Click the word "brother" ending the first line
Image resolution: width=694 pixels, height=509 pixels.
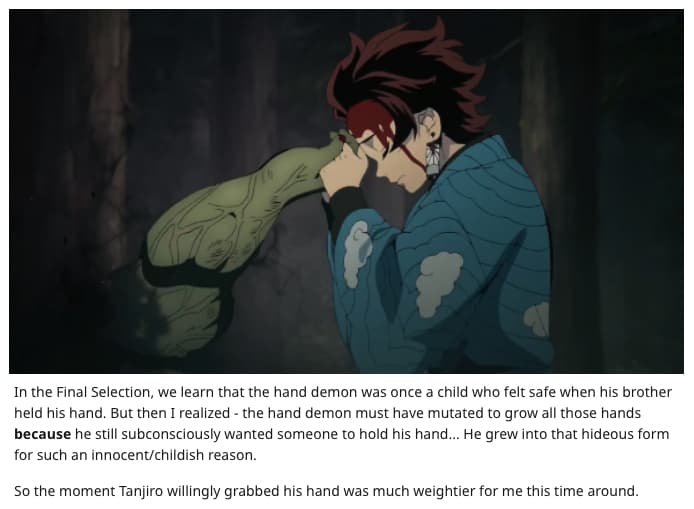pyautogui.click(x=647, y=392)
